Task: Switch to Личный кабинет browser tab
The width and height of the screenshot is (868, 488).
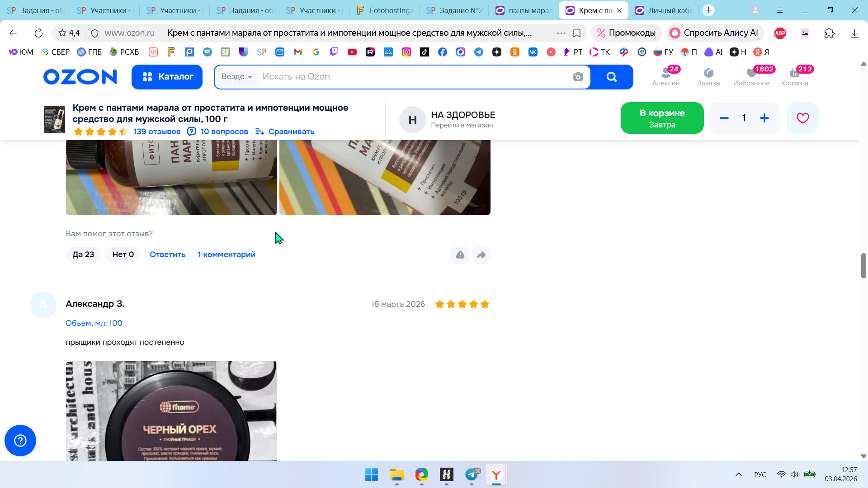Action: tap(664, 10)
